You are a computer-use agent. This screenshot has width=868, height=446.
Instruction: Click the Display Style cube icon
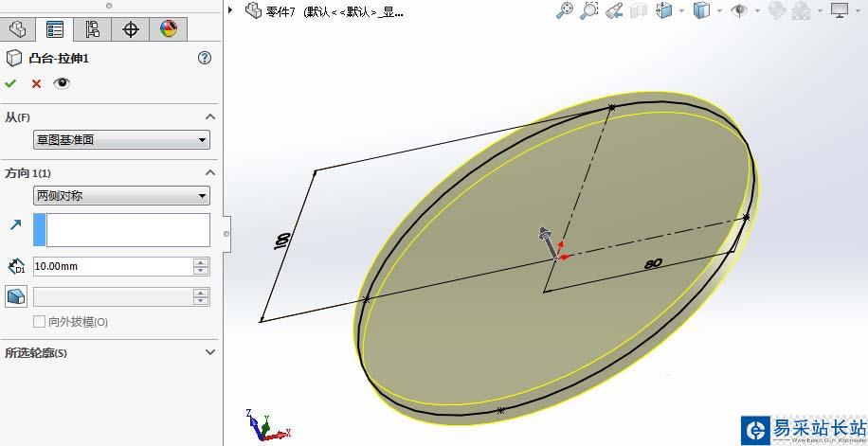[x=701, y=10]
